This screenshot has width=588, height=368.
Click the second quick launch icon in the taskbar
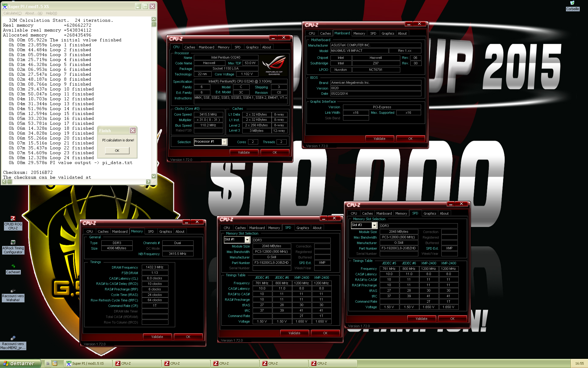[55, 363]
